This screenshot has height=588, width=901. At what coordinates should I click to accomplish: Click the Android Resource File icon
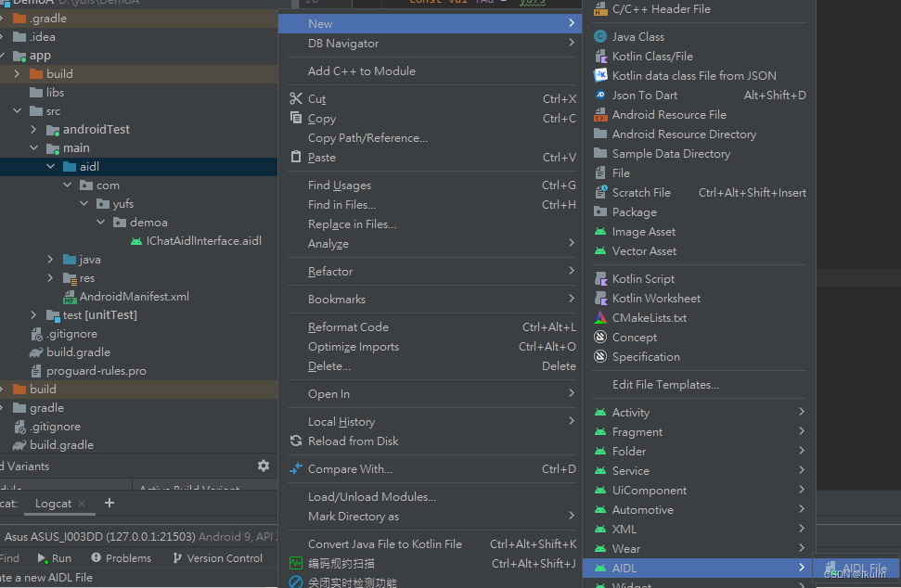click(600, 115)
